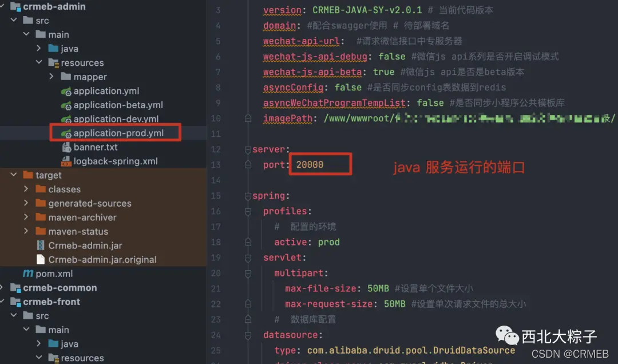
Task: Click the 'active: prod' value
Action: (x=328, y=242)
